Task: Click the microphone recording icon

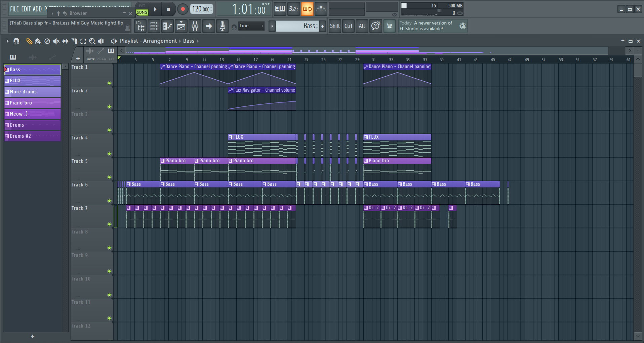Action: coord(222,26)
